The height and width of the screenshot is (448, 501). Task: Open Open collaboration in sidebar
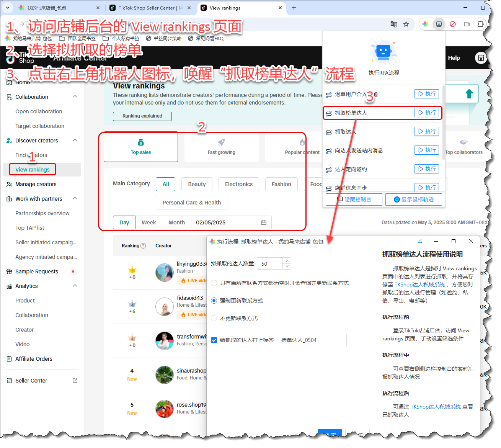(39, 111)
